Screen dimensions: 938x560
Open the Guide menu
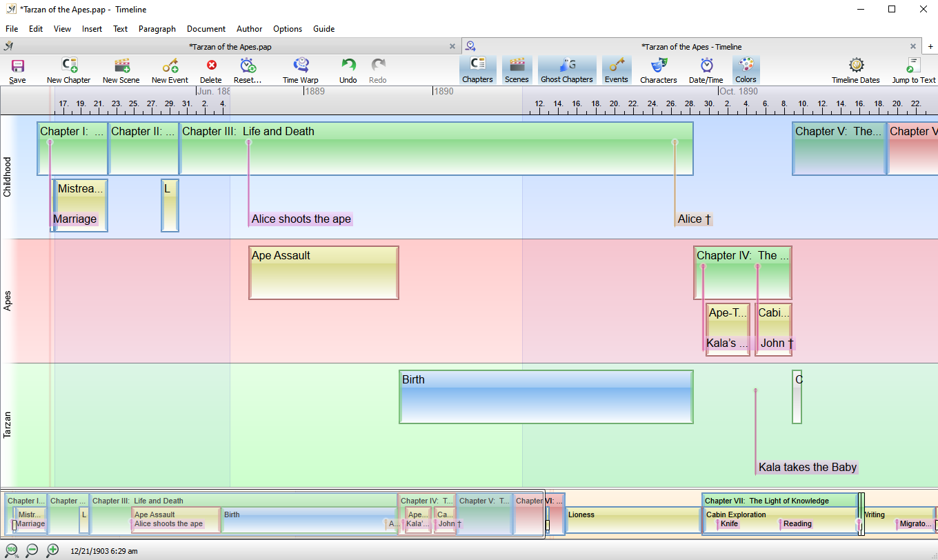[x=323, y=29]
